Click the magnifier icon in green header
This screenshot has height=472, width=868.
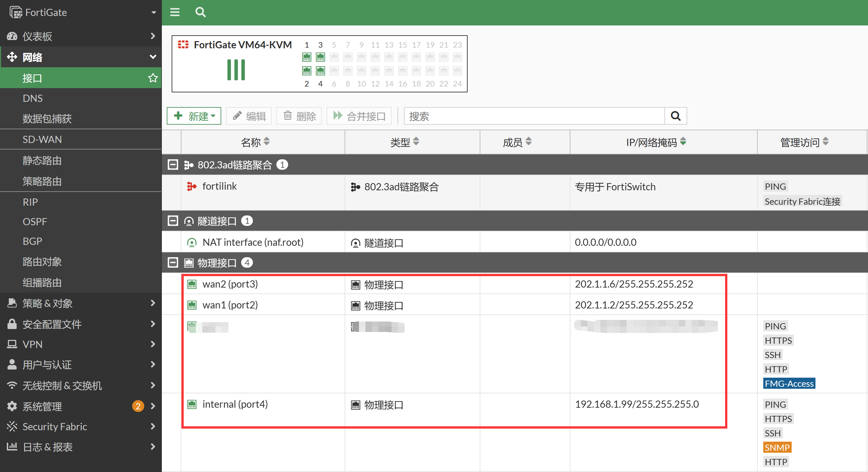pos(200,12)
